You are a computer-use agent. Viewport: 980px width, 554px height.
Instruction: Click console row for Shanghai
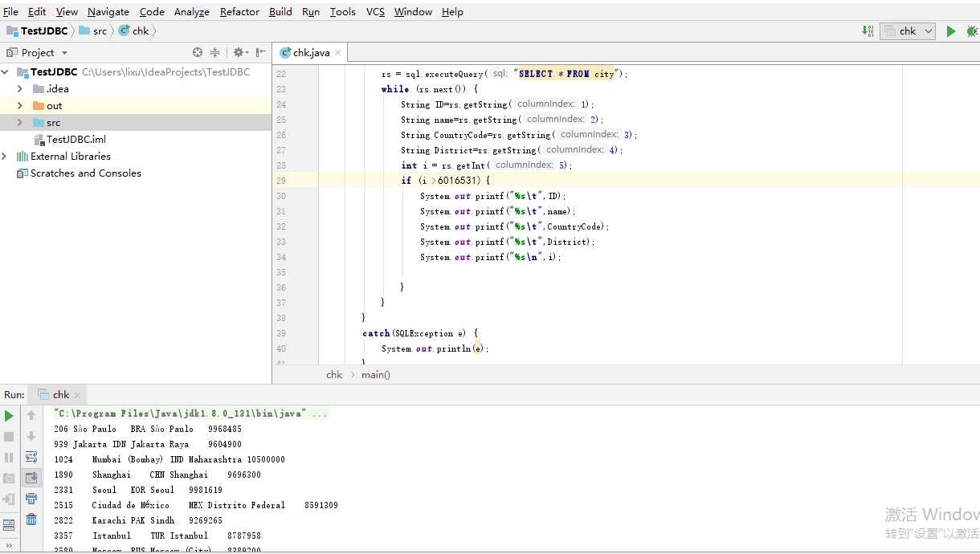click(x=157, y=475)
